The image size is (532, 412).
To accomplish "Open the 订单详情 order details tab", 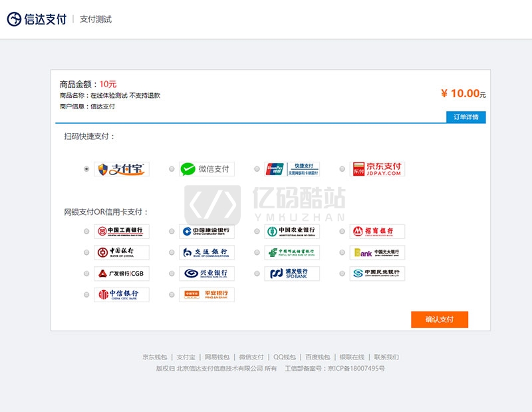I will (x=466, y=117).
